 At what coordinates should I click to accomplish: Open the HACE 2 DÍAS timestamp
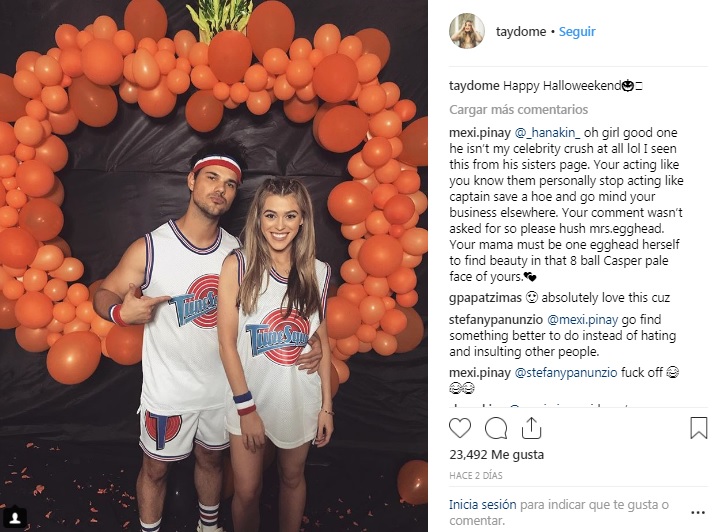[476, 475]
